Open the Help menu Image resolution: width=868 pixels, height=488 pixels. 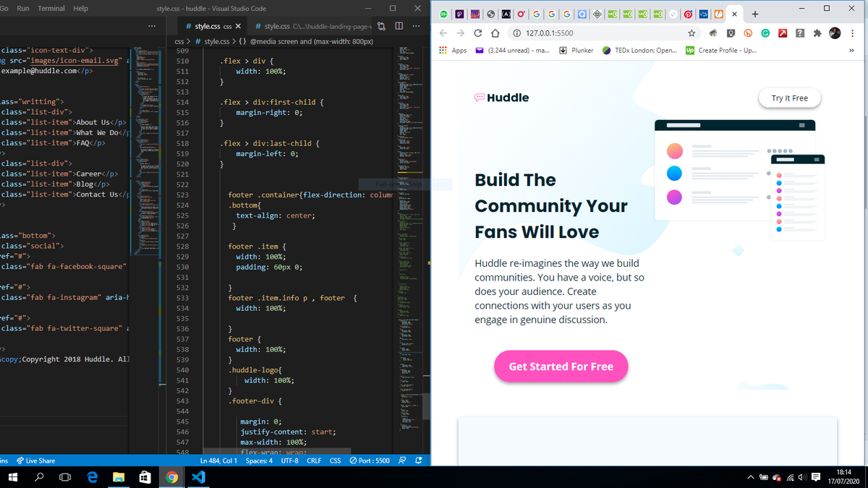pyautogui.click(x=80, y=8)
